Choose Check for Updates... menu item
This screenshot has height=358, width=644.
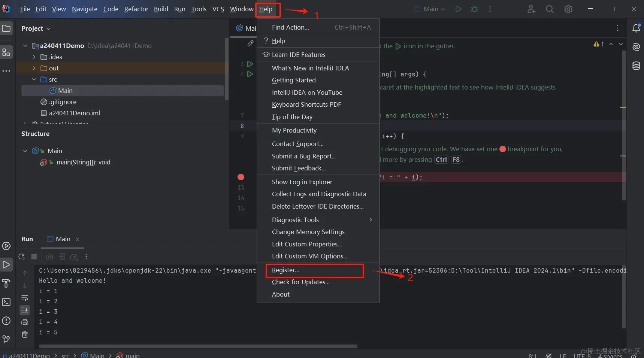[318, 282]
